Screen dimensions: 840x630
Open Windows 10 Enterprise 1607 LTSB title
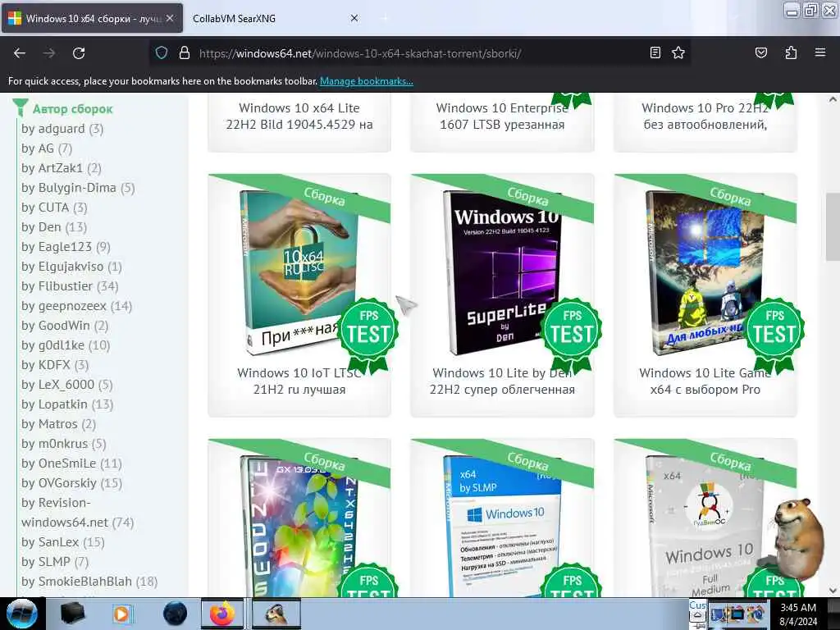(x=502, y=116)
